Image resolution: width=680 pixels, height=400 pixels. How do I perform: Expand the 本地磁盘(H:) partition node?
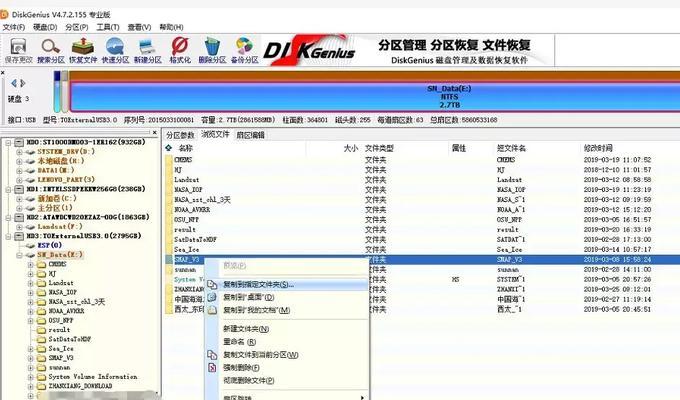[x=19, y=161]
